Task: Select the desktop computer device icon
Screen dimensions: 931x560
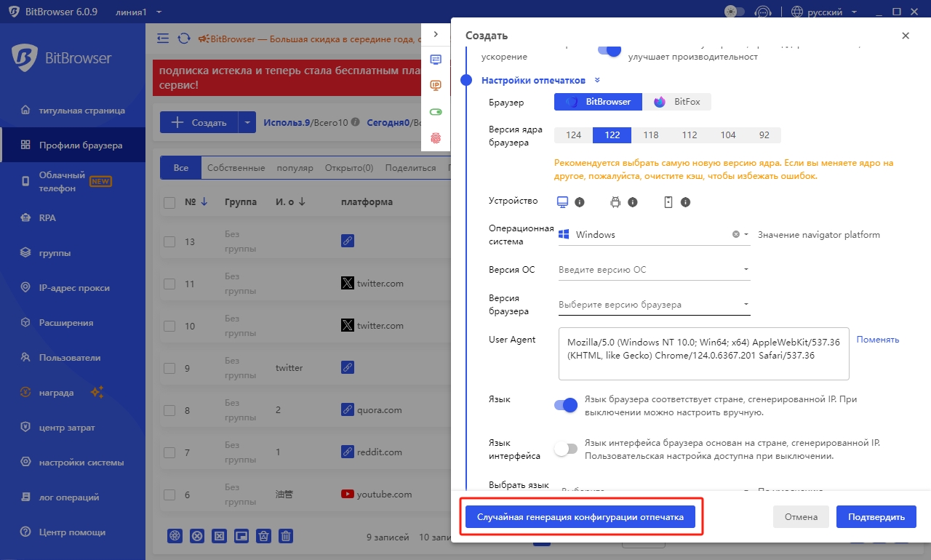Action: pyautogui.click(x=562, y=201)
